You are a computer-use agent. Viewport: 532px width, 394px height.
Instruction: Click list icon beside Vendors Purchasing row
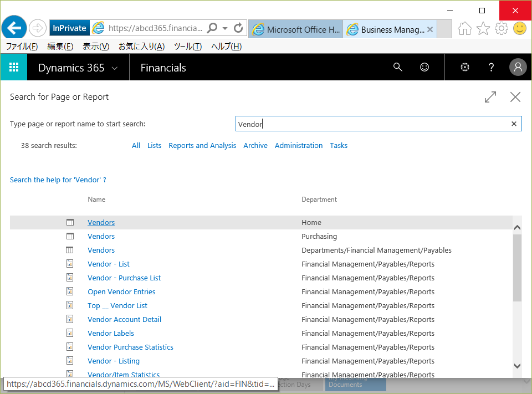(x=70, y=236)
